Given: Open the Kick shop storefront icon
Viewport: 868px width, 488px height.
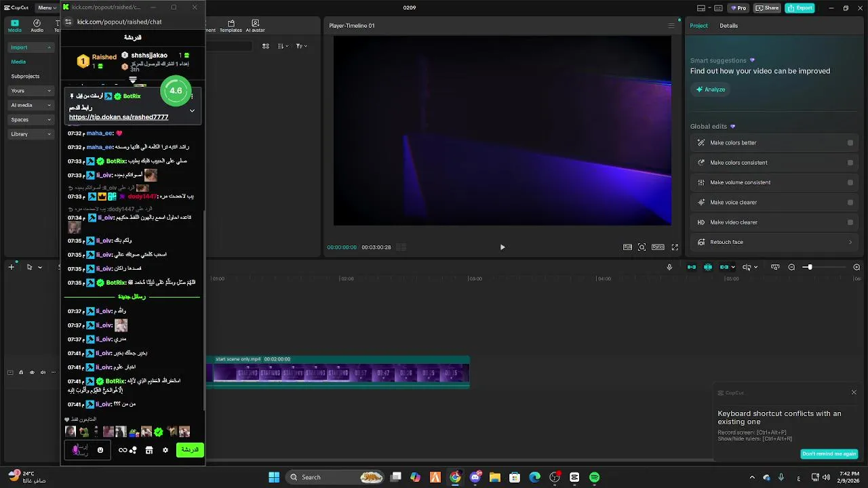Looking at the screenshot, I should (149, 450).
